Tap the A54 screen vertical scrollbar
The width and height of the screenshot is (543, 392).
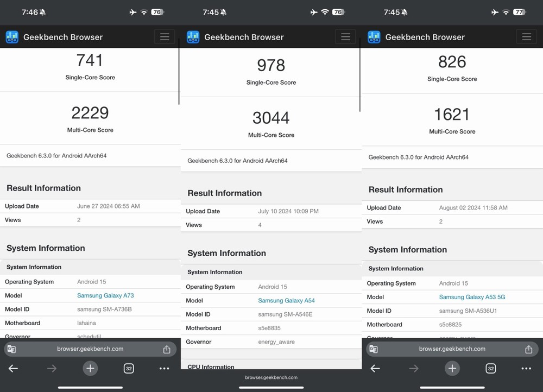point(360,75)
